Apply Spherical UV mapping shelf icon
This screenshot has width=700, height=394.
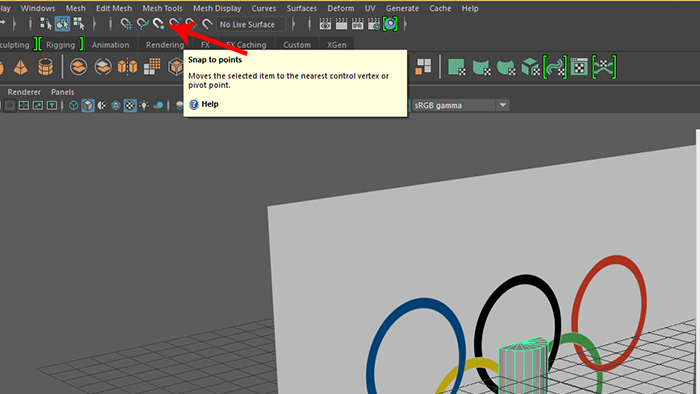point(506,67)
